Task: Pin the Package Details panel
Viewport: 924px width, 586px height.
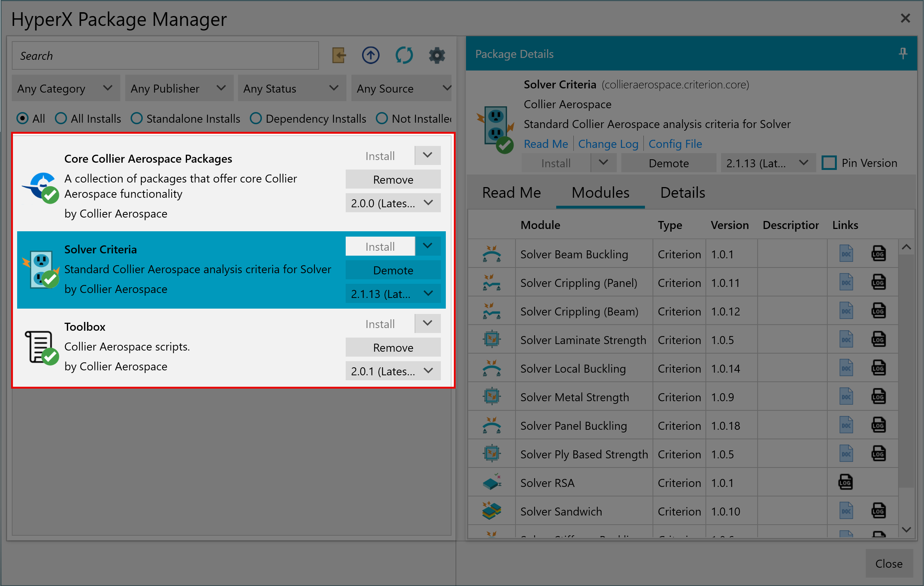Action: pyautogui.click(x=903, y=53)
